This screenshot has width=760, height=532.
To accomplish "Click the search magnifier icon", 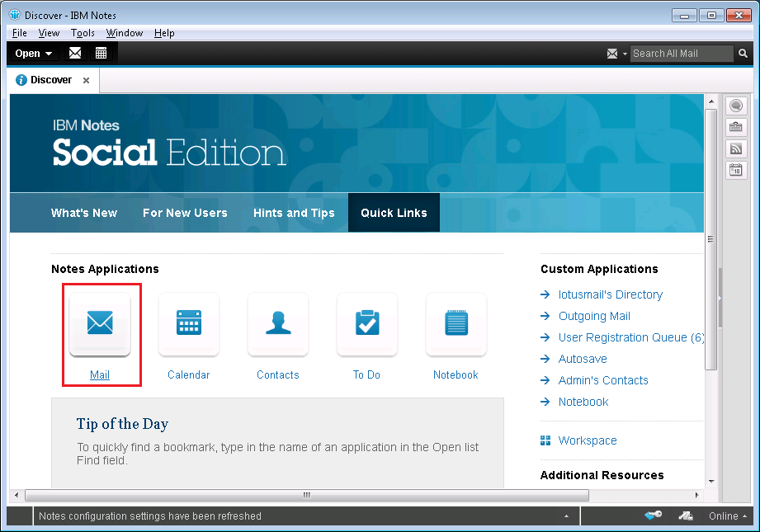I will [x=743, y=54].
